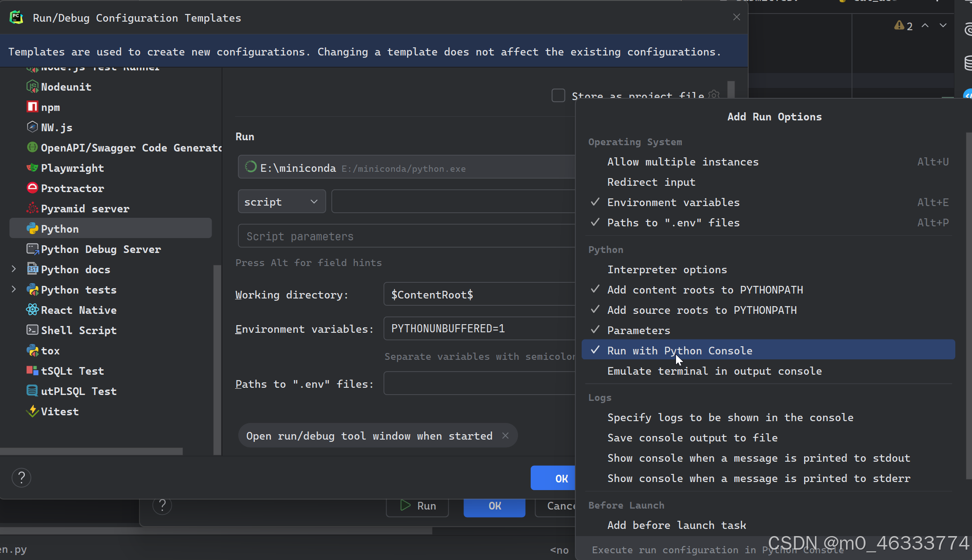Open the script type dropdown
The height and width of the screenshot is (560, 972).
point(281,202)
